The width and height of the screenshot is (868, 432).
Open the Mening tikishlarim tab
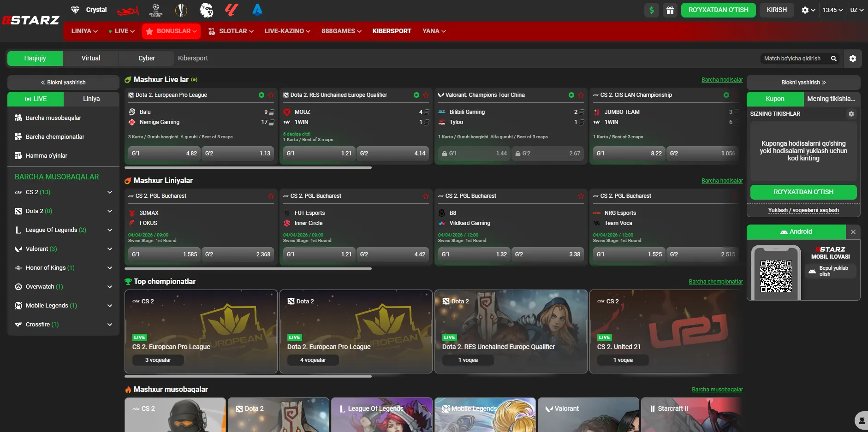coord(831,99)
